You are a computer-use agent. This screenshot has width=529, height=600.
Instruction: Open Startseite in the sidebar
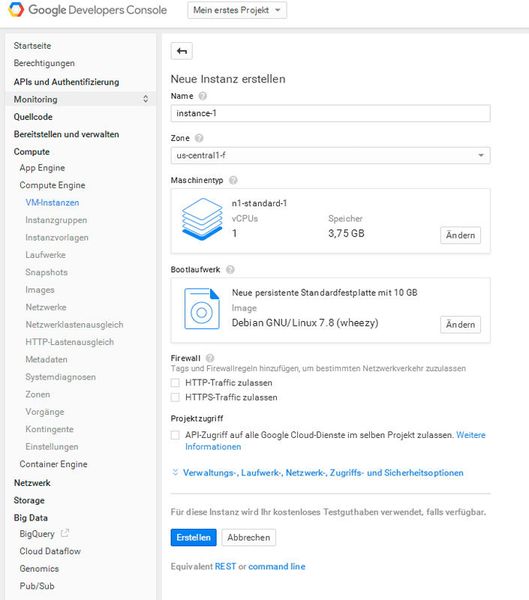(32, 46)
